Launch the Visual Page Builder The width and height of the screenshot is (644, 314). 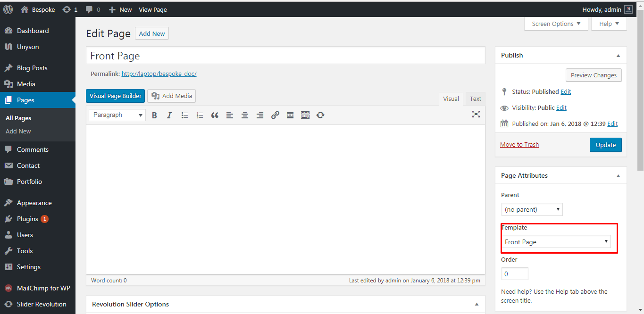(116, 96)
